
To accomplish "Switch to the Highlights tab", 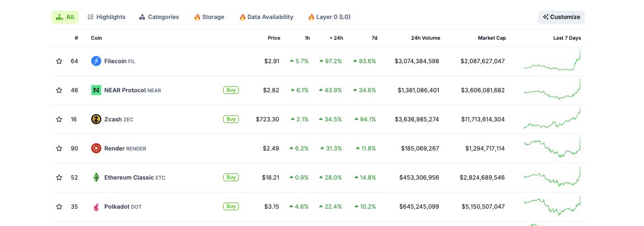I will click(107, 17).
